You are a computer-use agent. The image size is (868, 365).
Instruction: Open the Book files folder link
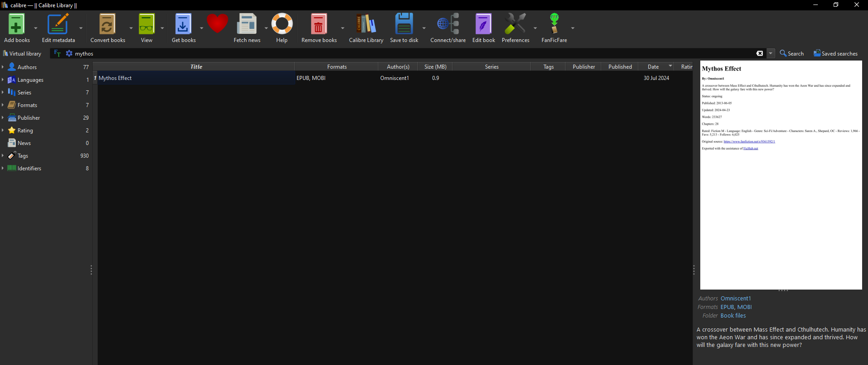pyautogui.click(x=733, y=316)
